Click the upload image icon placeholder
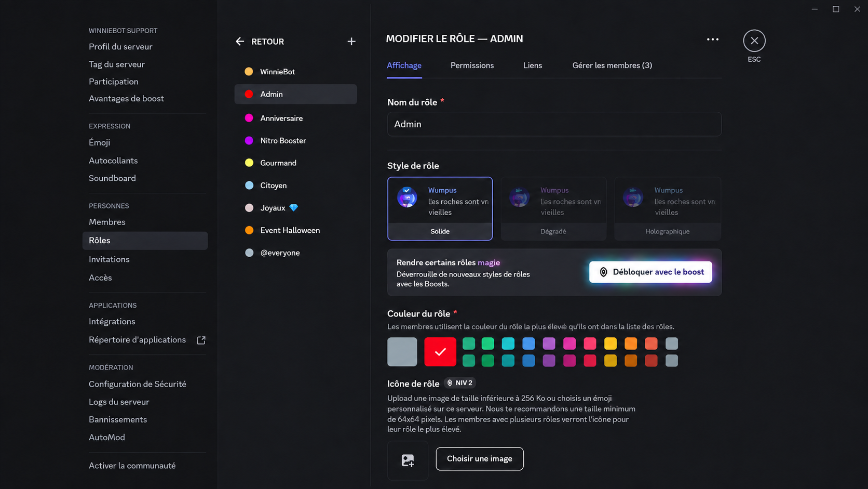Image resolution: width=868 pixels, height=489 pixels. coord(408,460)
